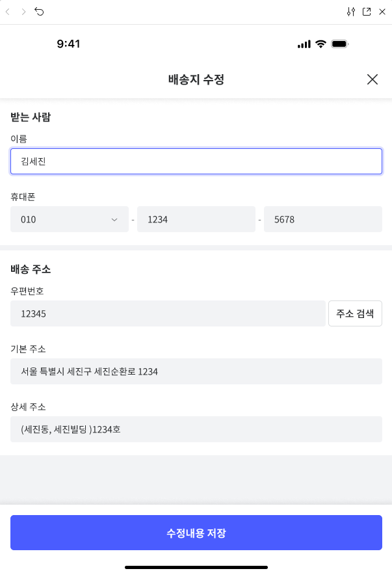Click the battery status icon
Image resolution: width=392 pixels, height=571 pixels.
pyautogui.click(x=340, y=44)
